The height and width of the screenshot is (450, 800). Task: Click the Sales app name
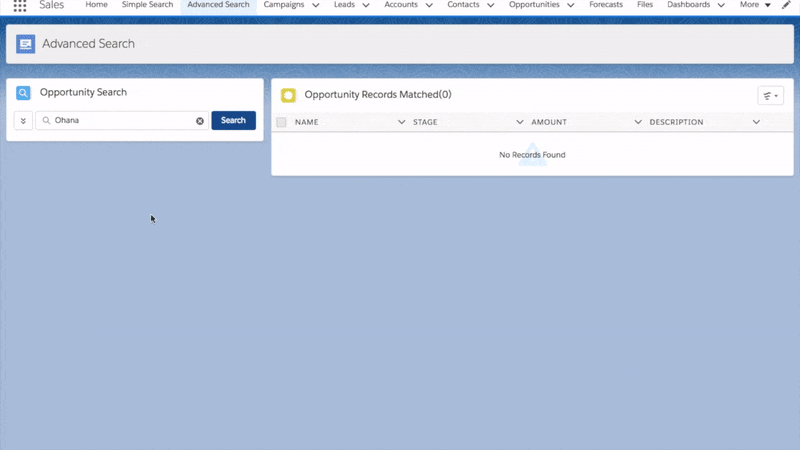click(52, 5)
